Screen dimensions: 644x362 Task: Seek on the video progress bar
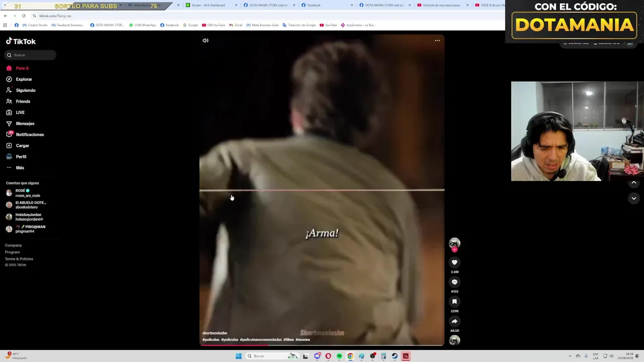point(322,345)
